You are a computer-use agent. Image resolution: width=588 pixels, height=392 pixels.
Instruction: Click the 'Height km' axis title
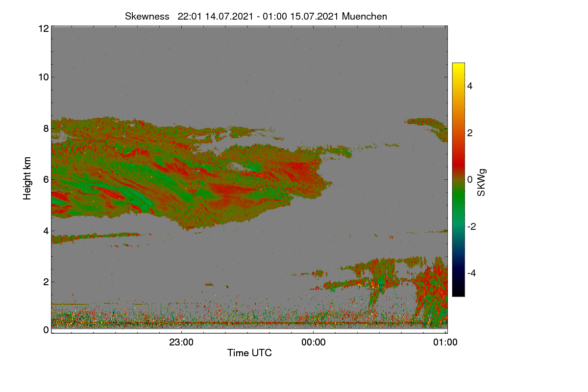(27, 178)
